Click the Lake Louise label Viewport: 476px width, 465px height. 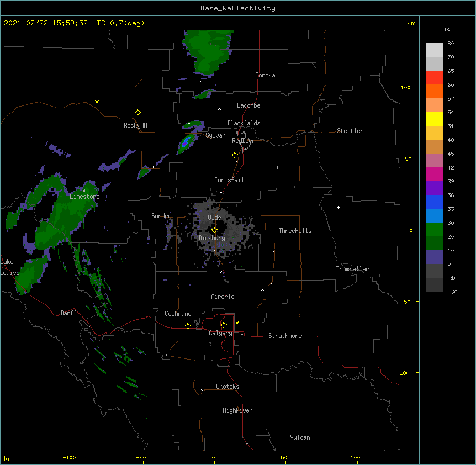click(x=10, y=267)
